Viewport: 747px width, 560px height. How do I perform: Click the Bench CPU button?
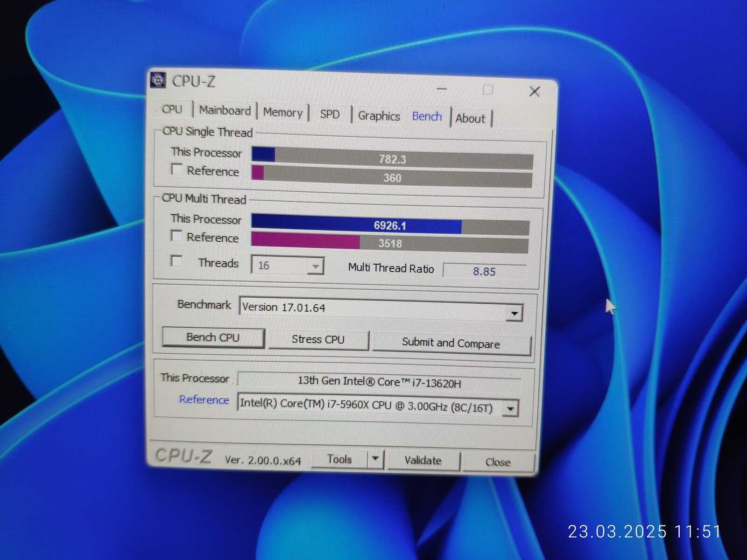(213, 337)
